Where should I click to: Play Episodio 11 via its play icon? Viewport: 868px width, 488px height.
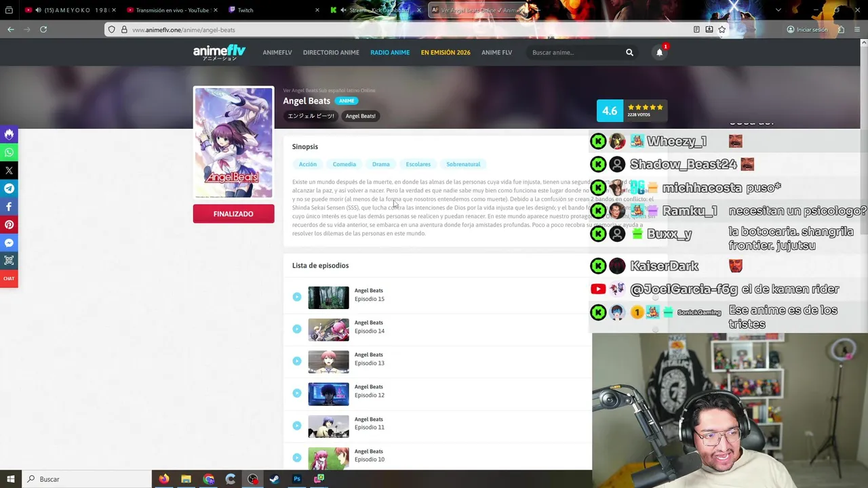297,426
